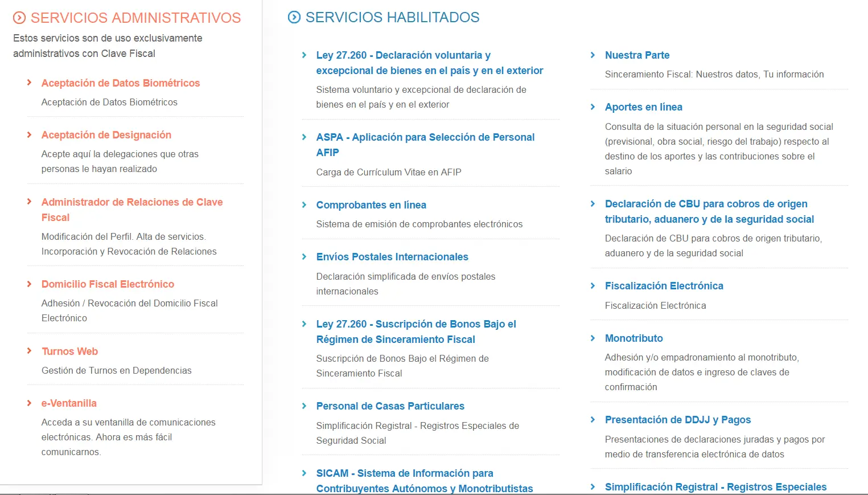The width and height of the screenshot is (868, 495).
Task: Click chevron next to Aportes en línea
Action: coord(593,107)
